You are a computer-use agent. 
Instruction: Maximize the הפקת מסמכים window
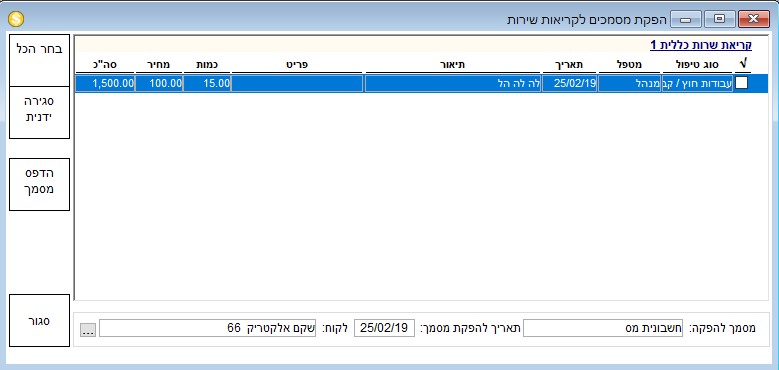719,19
